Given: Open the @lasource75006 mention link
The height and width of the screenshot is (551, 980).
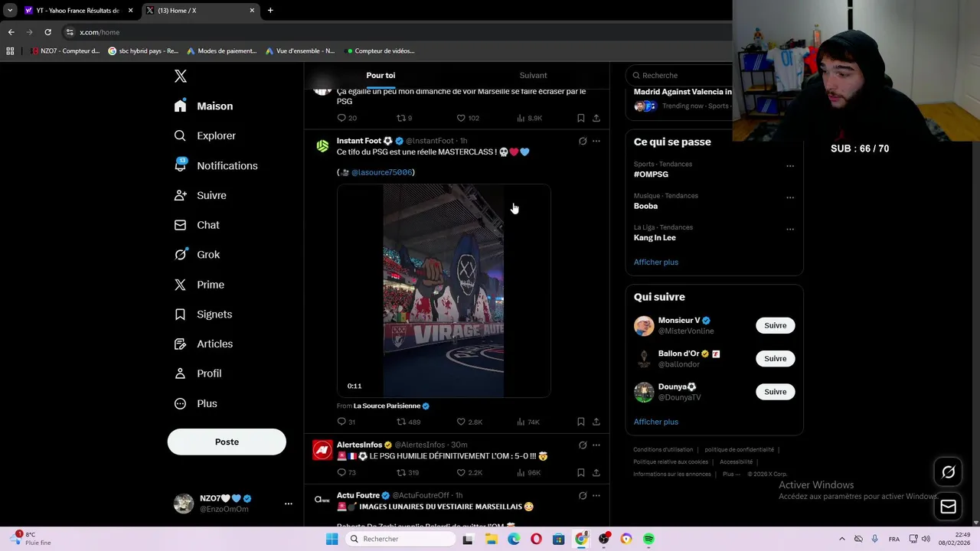Looking at the screenshot, I should click(381, 172).
